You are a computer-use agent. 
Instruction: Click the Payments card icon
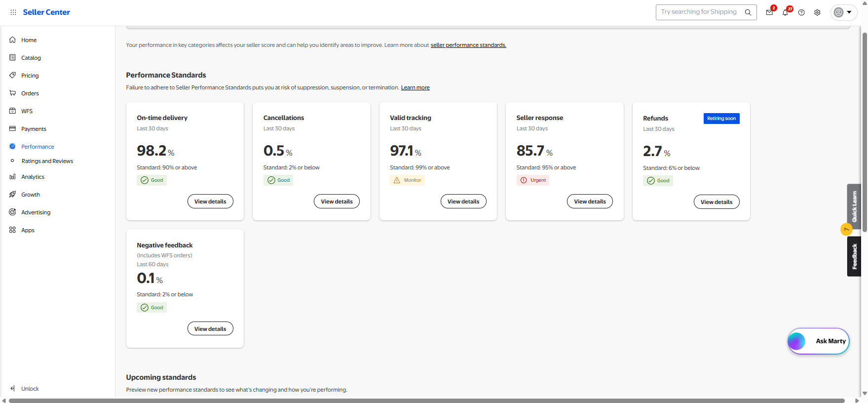(x=12, y=129)
